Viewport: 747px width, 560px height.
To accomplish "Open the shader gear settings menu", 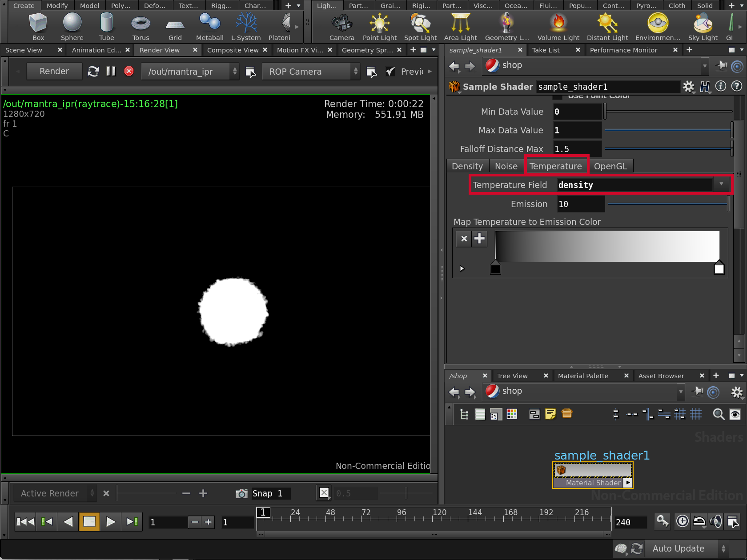I will point(688,87).
